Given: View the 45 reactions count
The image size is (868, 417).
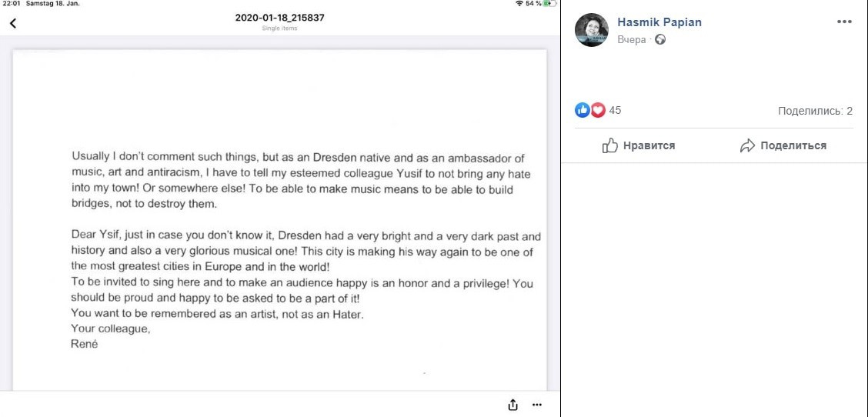Looking at the screenshot, I should [615, 111].
